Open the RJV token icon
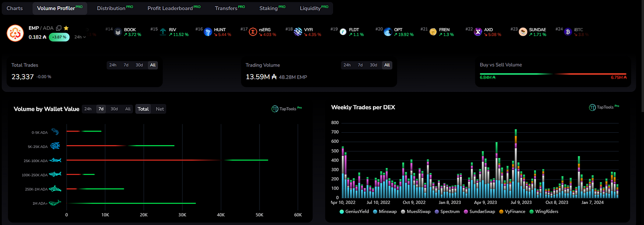The height and width of the screenshot is (225, 644). click(163, 32)
